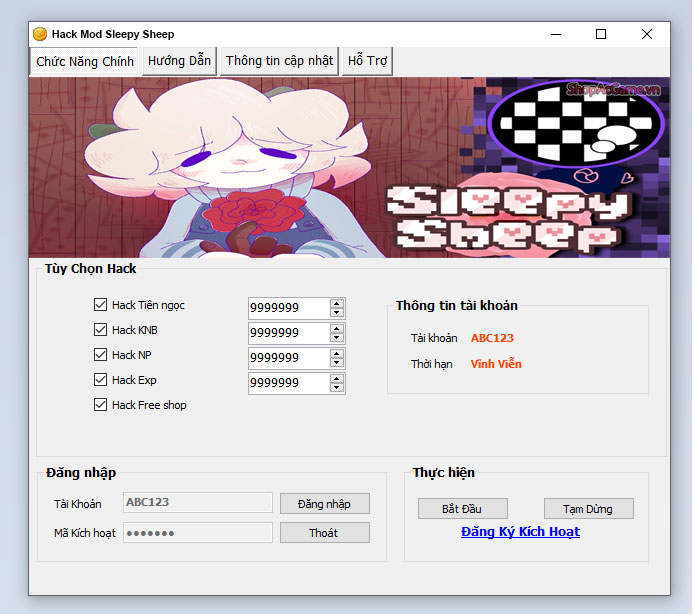The image size is (693, 616).
Task: Start the hack with Bắt Đầu
Action: tap(462, 509)
